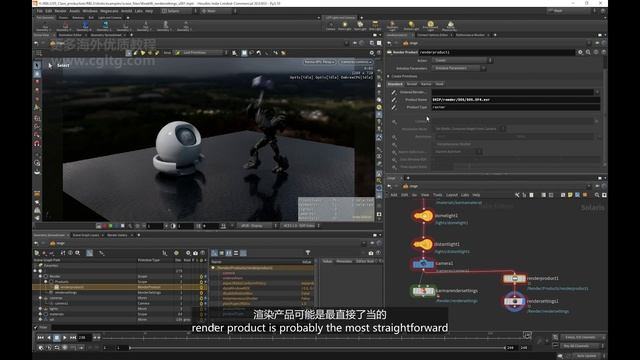Jump to last frame in playbar
The width and height of the screenshot is (640, 360).
(73, 338)
